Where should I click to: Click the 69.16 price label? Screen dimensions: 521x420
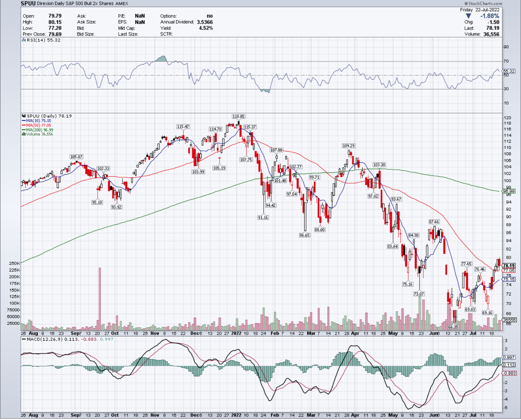(487, 313)
